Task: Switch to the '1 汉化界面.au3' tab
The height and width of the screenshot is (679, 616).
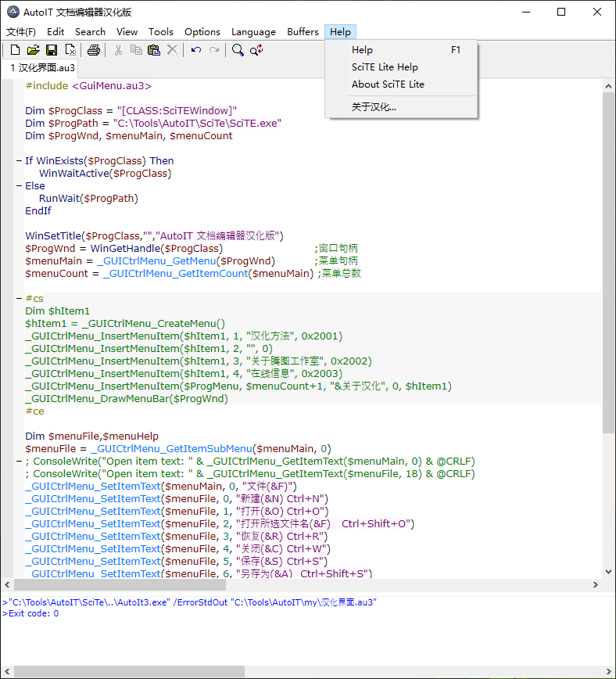Action: pyautogui.click(x=42, y=68)
